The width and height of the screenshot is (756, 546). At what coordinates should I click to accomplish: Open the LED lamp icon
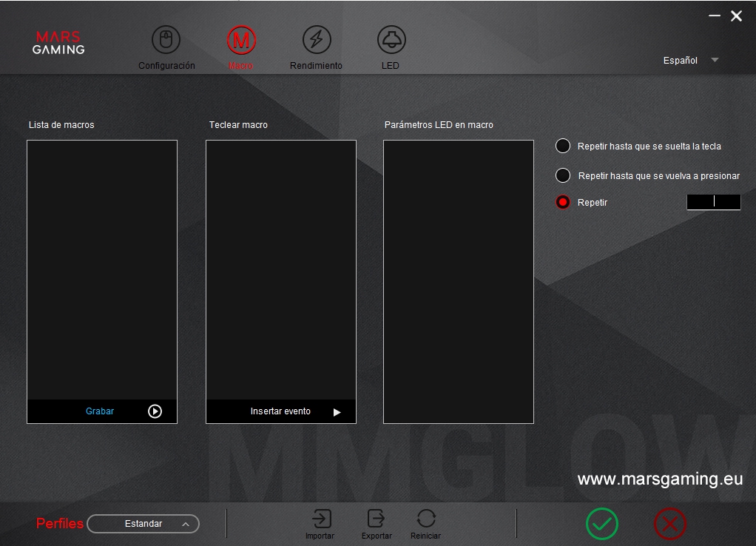[x=391, y=39]
